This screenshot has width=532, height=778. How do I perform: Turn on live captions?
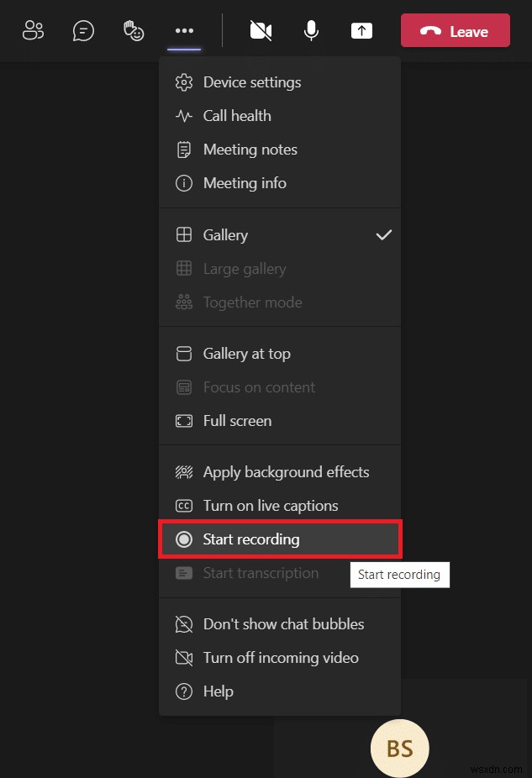(271, 506)
